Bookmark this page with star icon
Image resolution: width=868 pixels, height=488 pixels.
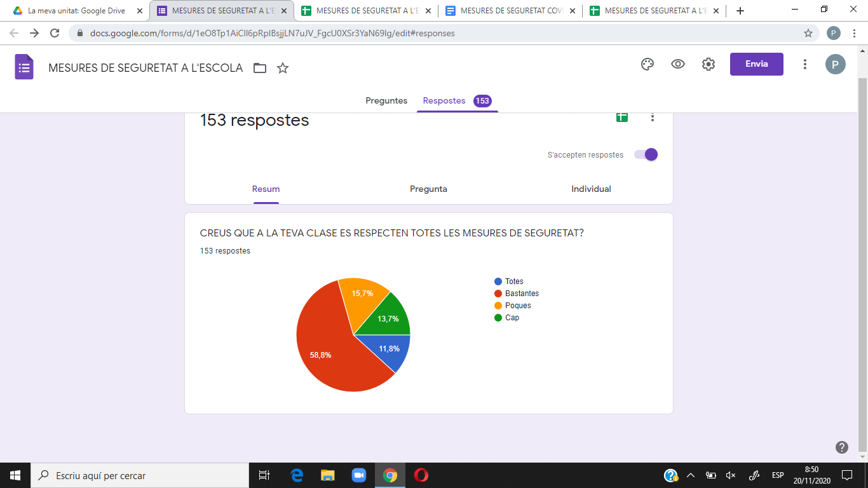tap(808, 33)
